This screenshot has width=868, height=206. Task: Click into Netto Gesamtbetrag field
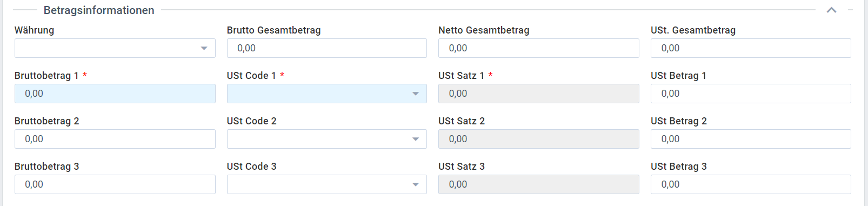[538, 48]
